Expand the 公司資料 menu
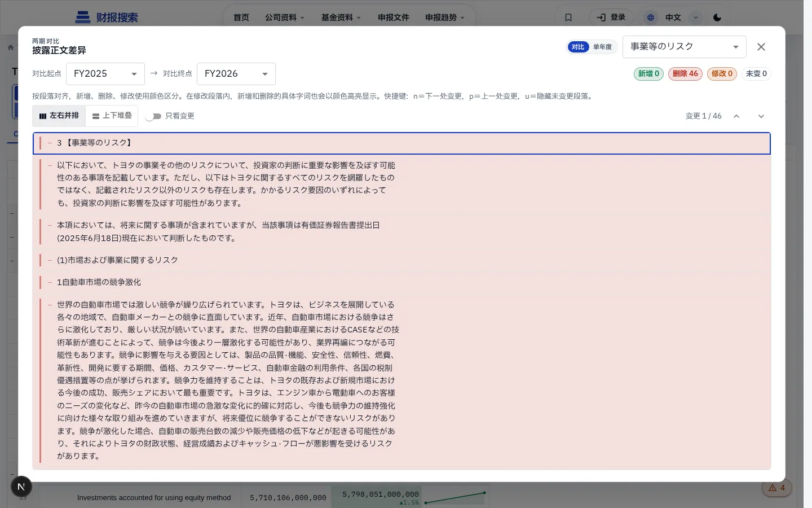This screenshot has height=508, width=812. [285, 17]
